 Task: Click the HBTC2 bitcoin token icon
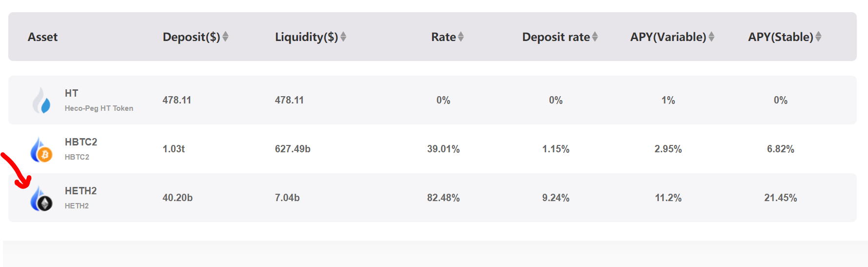(x=41, y=150)
